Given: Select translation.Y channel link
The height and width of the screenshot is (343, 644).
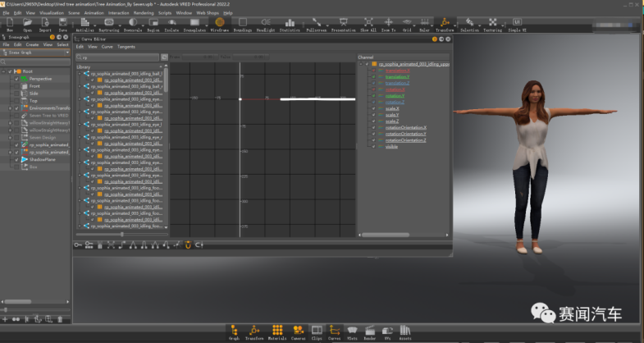Looking at the screenshot, I should [397, 76].
